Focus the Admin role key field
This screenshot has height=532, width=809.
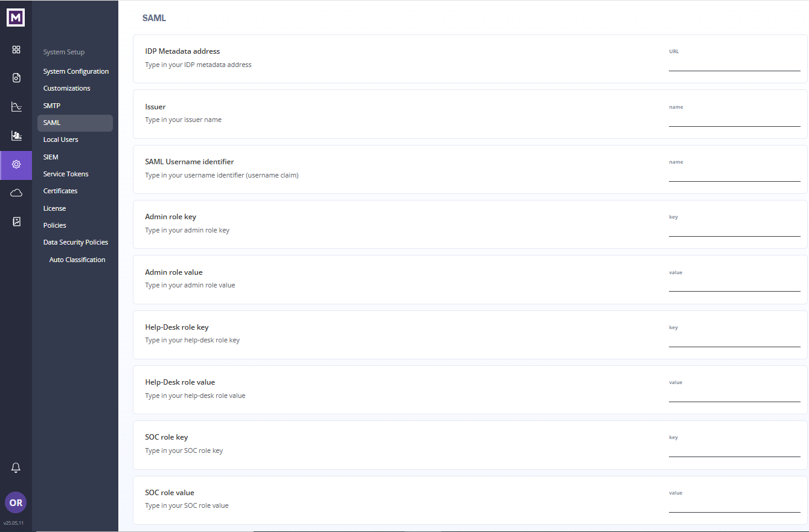click(735, 229)
